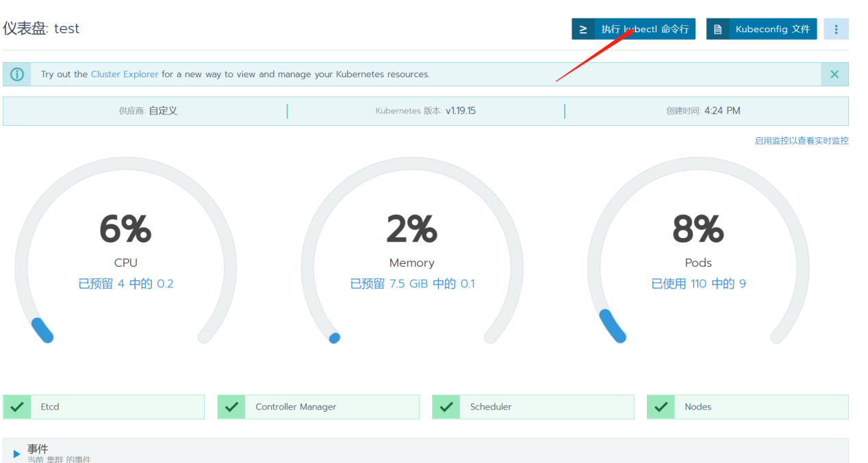Expand the 事件 section triangle
This screenshot has width=868, height=463.
(x=16, y=454)
